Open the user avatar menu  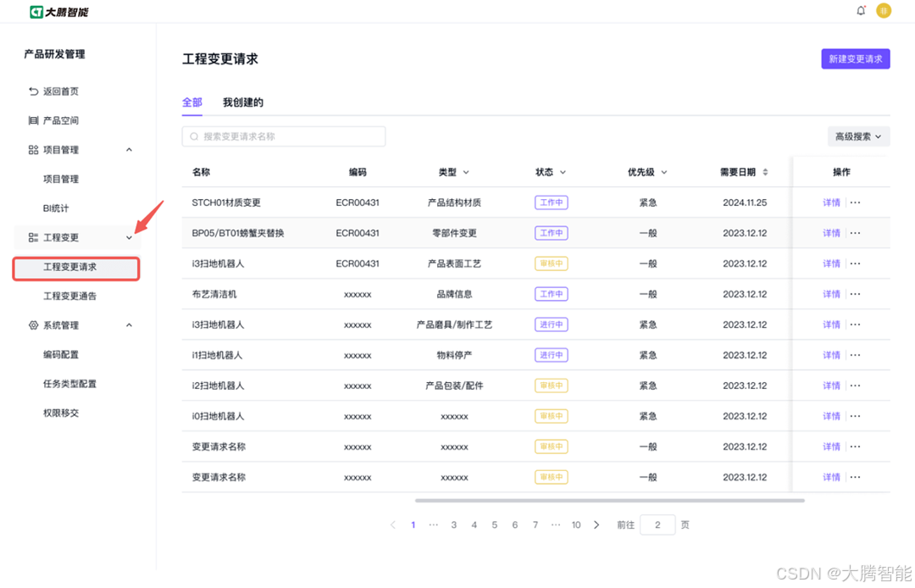coord(884,10)
